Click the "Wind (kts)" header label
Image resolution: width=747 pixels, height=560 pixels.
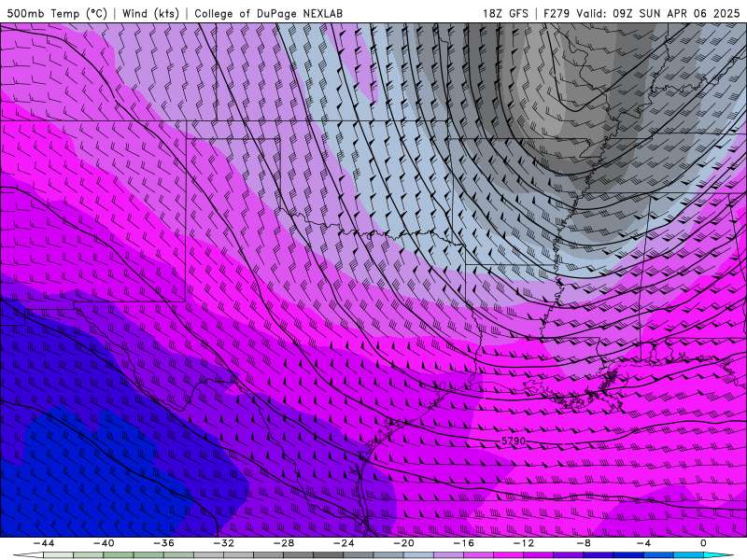pos(150,13)
